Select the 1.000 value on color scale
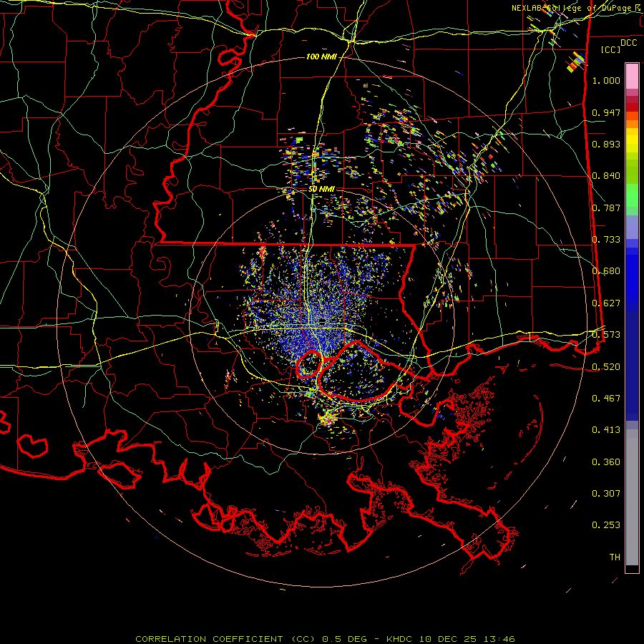644x644 pixels. click(606, 80)
